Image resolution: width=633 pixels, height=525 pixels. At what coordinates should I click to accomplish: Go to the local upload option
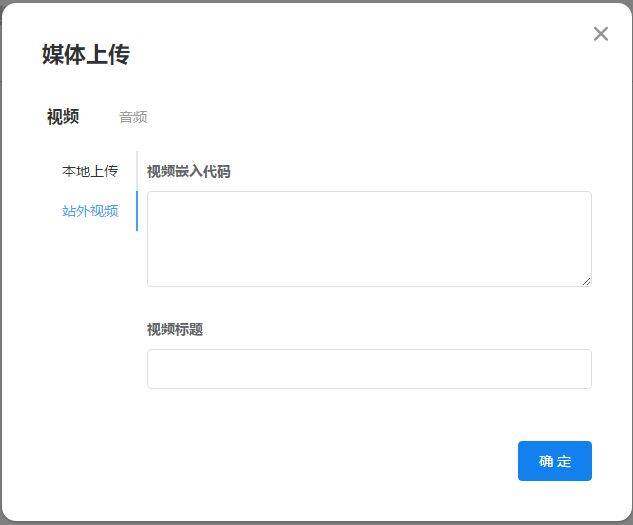[x=90, y=171]
